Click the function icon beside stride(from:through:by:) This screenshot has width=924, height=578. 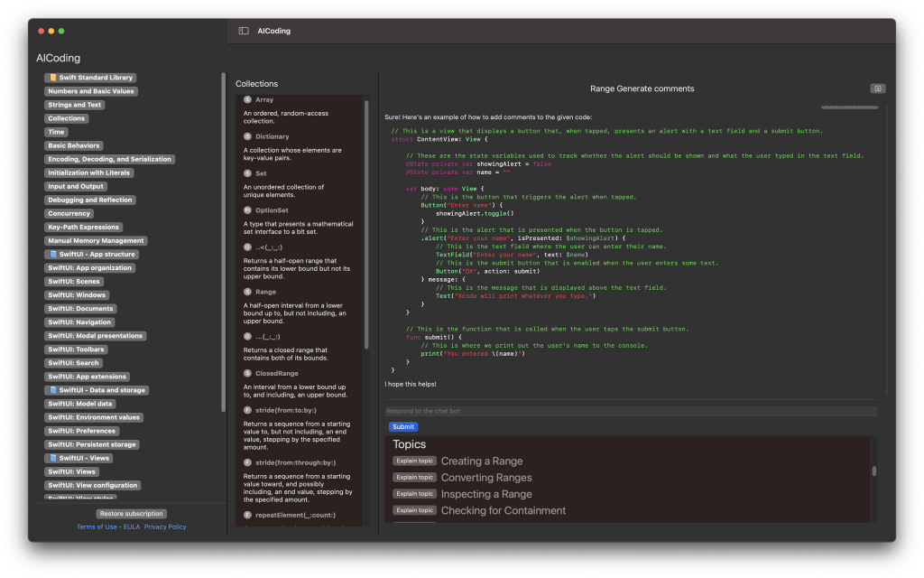[x=247, y=462]
